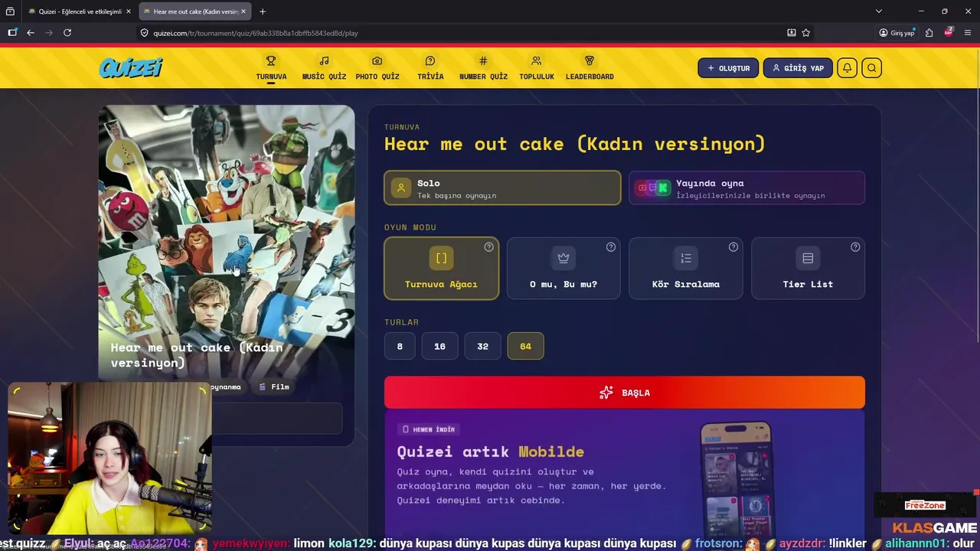This screenshot has width=980, height=551.
Task: Open new browser tab
Action: (262, 11)
